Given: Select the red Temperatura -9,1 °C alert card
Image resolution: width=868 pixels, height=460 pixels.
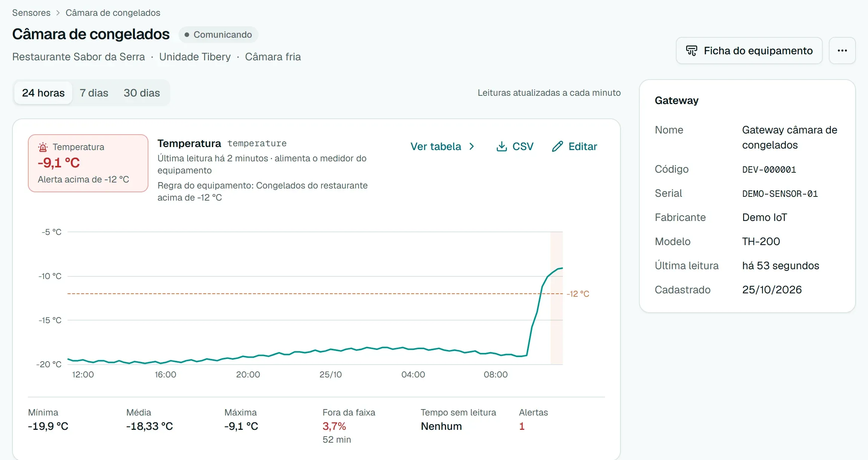Looking at the screenshot, I should [x=88, y=163].
